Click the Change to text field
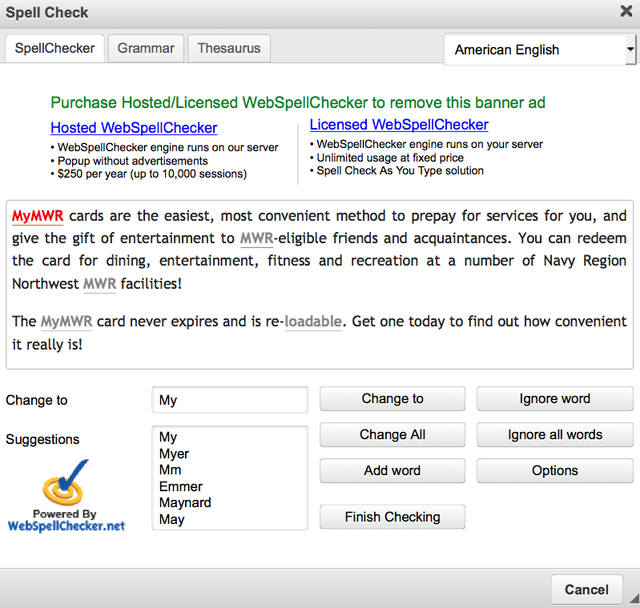640x608 pixels. [x=230, y=400]
